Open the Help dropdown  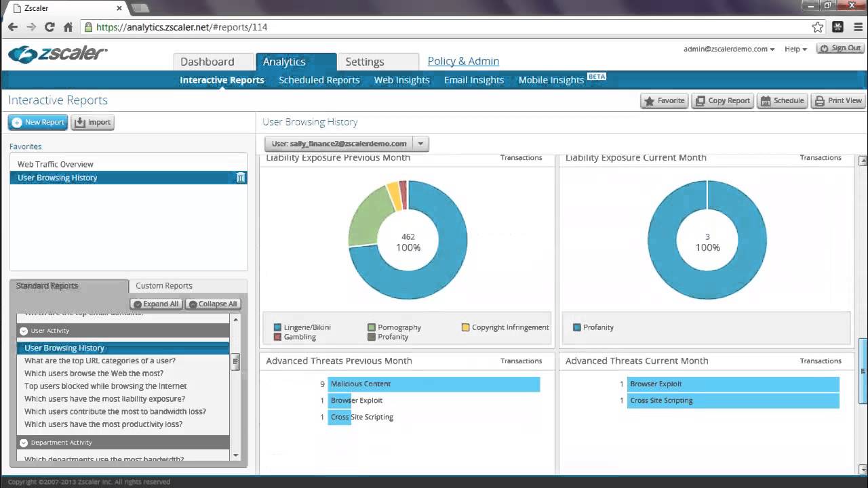click(795, 49)
